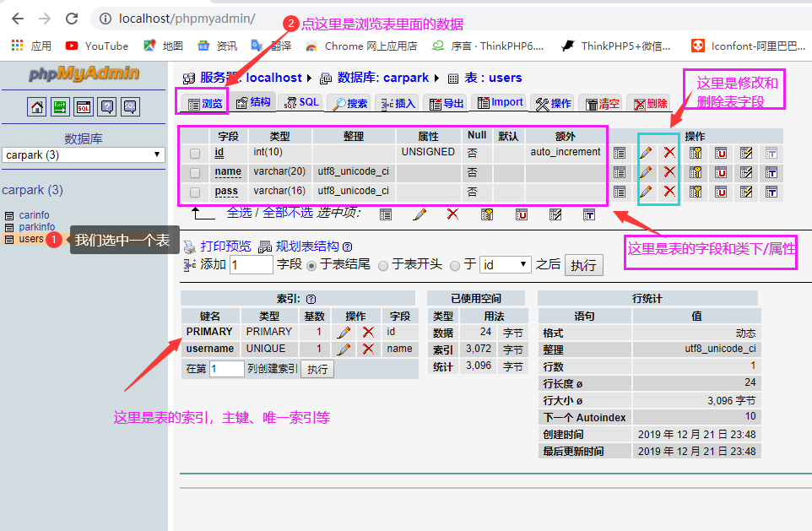812x531 pixels.
Task: Check the checkbox for the pass field row
Action: [x=195, y=192]
